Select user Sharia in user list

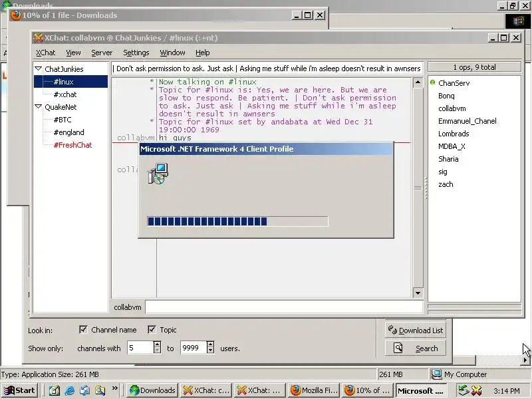tap(448, 159)
